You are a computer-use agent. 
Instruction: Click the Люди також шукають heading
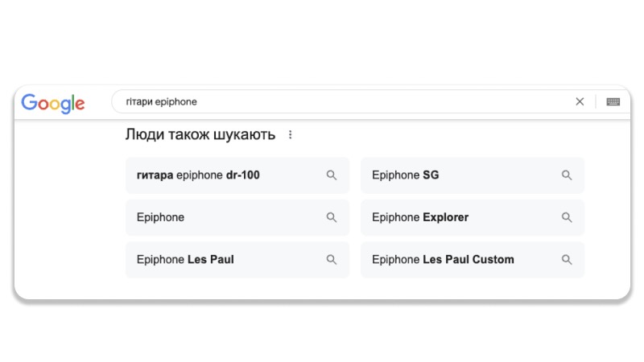point(200,134)
